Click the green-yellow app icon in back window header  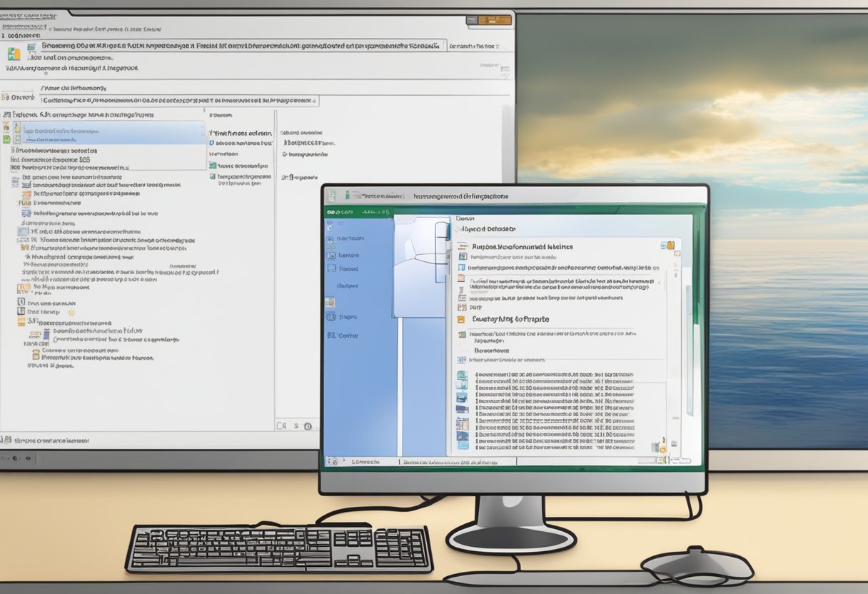[14, 54]
